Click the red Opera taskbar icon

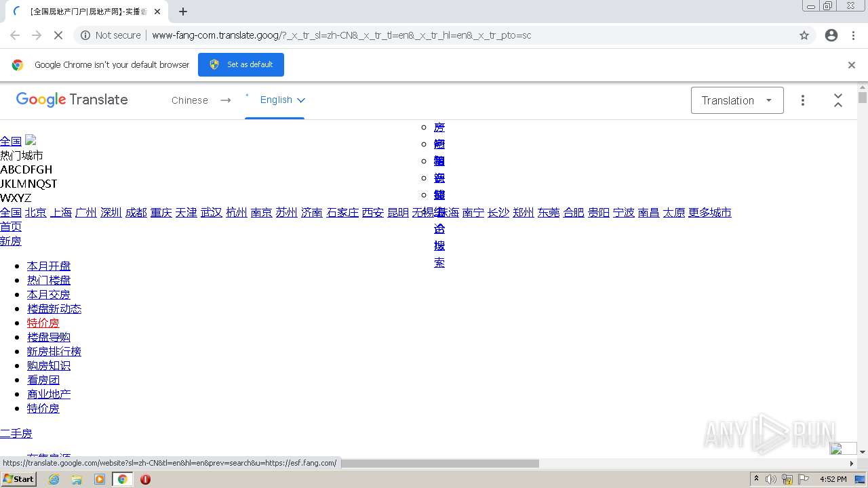click(x=145, y=479)
